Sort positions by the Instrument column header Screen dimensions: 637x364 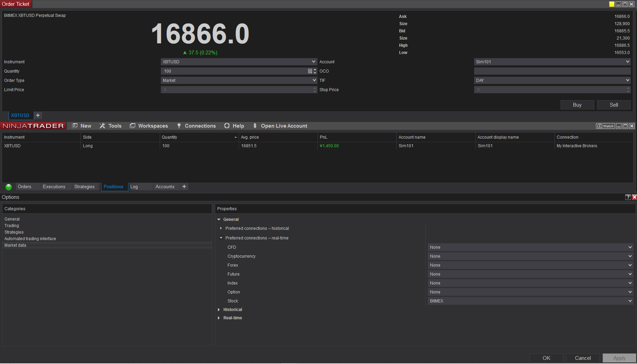pos(41,137)
